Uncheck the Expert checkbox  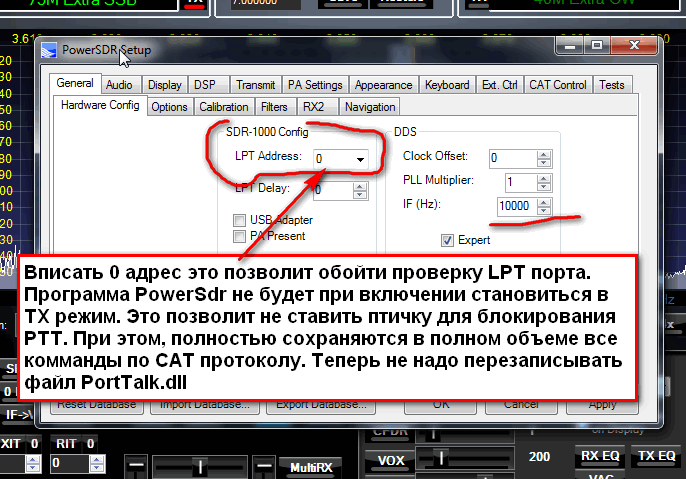coord(447,240)
